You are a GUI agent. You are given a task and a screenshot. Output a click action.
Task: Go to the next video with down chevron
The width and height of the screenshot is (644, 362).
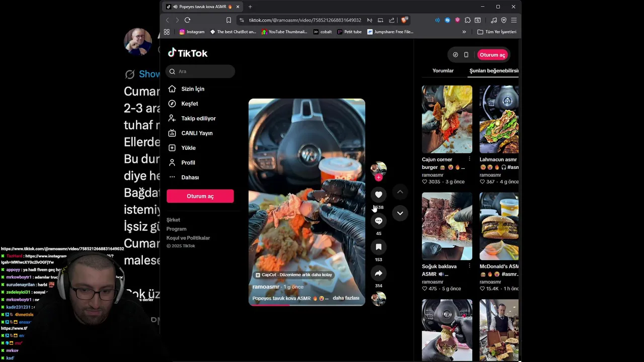click(x=400, y=213)
